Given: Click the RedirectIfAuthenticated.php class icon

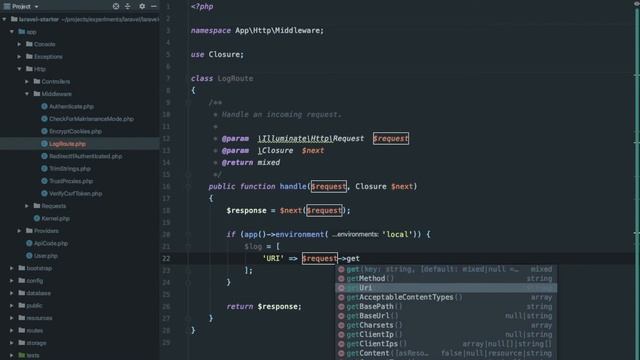Looking at the screenshot, I should click(x=44, y=156).
